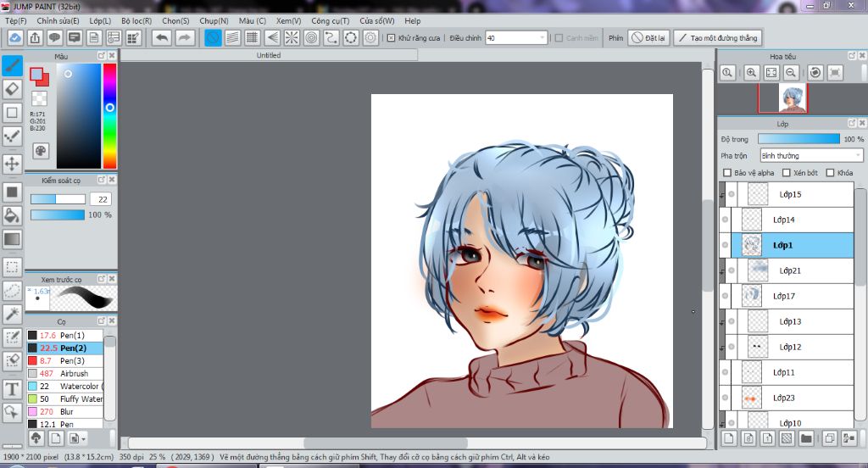Screen dimensions: 868x468
Task: Select the Bucket fill tool
Action: [x=12, y=215]
